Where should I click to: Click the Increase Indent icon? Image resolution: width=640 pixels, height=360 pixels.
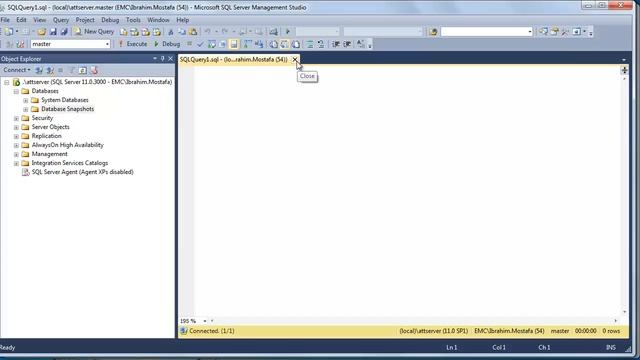[347, 44]
